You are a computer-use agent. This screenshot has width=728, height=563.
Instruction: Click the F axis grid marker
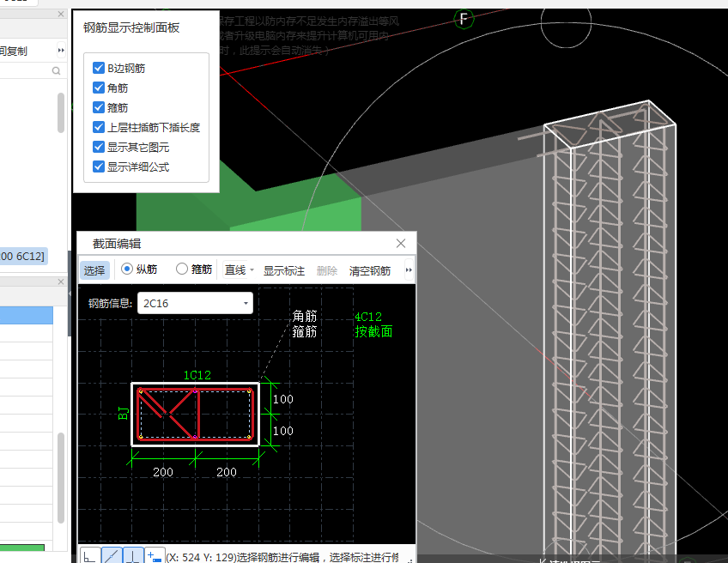coord(464,19)
